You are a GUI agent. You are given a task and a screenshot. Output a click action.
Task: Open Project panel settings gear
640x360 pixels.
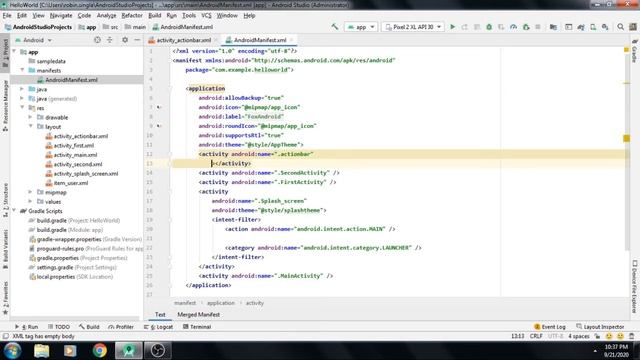click(x=125, y=40)
